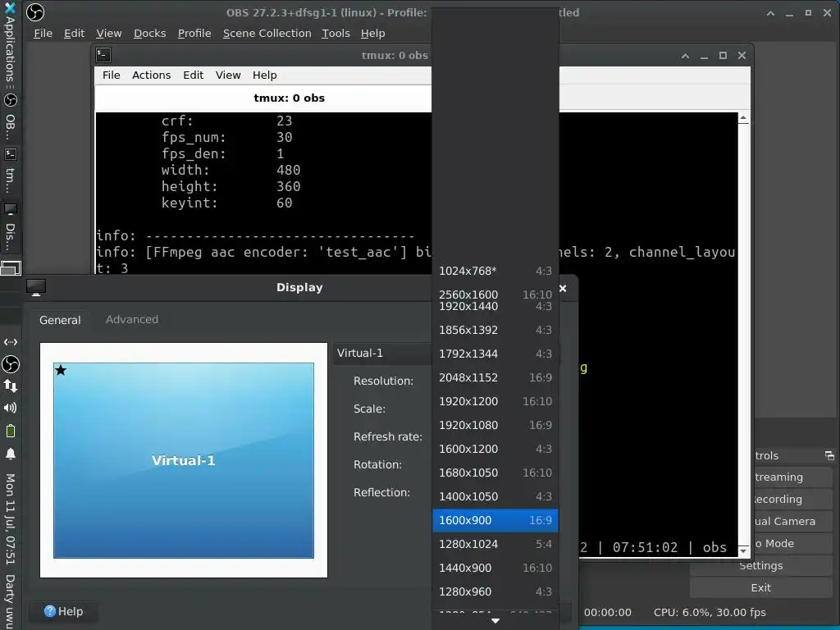Open the Docks menu in OBS

point(149,33)
